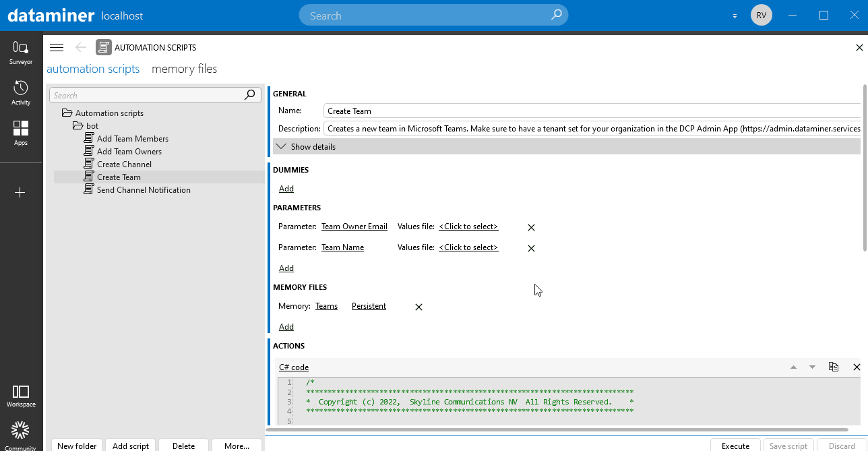Open the Surveyor sidebar icon
868x451 pixels.
click(x=21, y=53)
